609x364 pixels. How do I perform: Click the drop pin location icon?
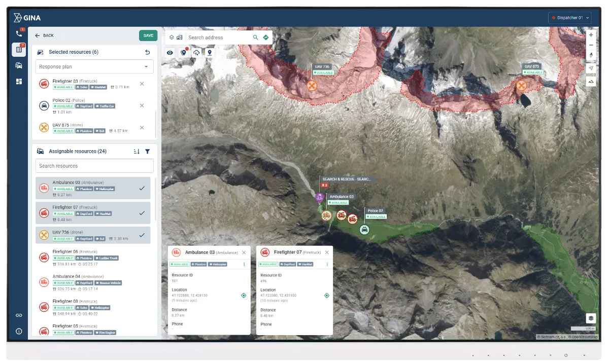210,52
